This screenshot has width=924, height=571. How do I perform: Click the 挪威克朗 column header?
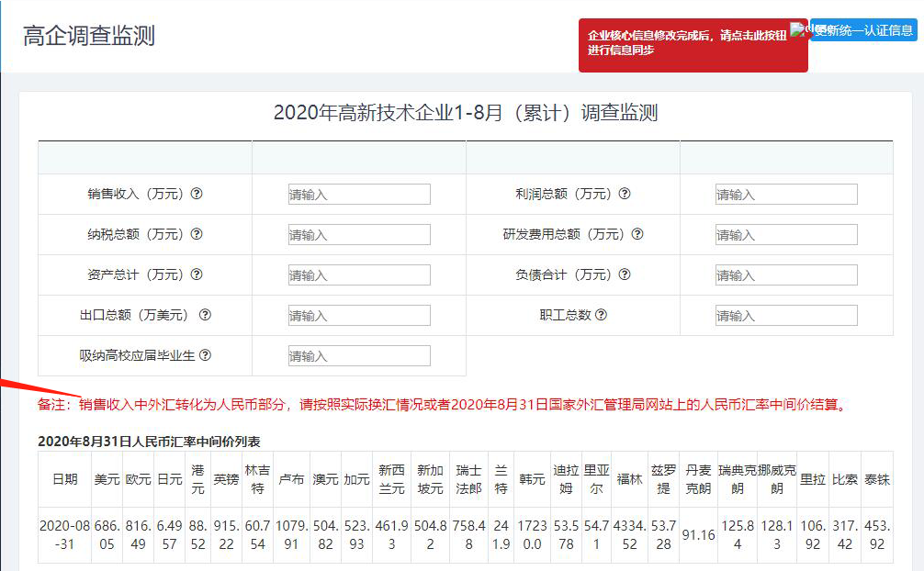pos(777,479)
